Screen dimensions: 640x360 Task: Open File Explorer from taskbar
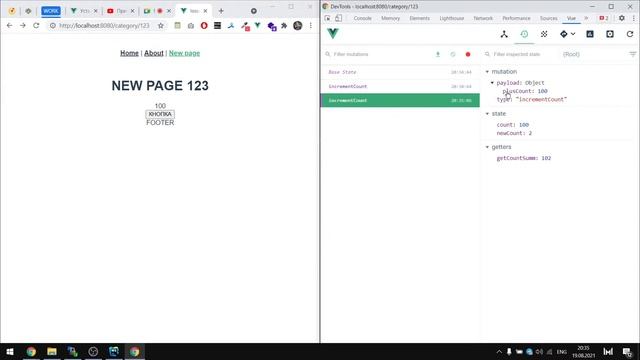tap(52, 351)
